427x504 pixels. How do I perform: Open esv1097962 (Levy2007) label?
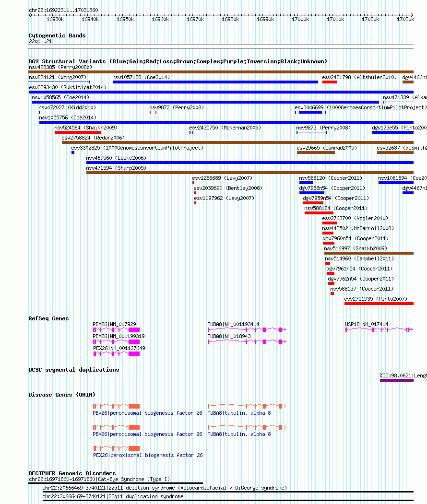[x=224, y=198]
